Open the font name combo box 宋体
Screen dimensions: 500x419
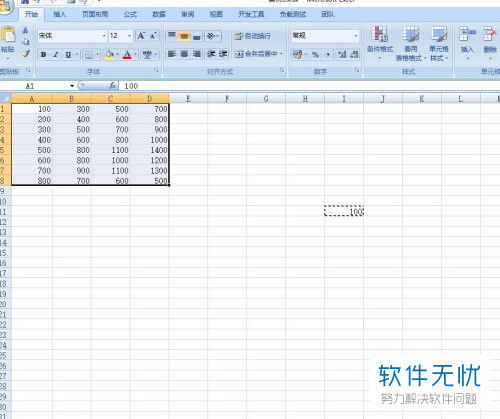click(x=72, y=36)
